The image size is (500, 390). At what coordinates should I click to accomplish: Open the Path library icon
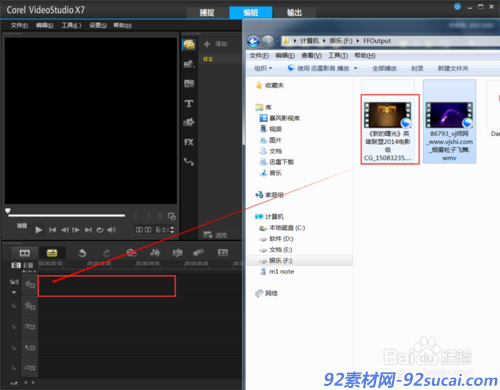[189, 162]
